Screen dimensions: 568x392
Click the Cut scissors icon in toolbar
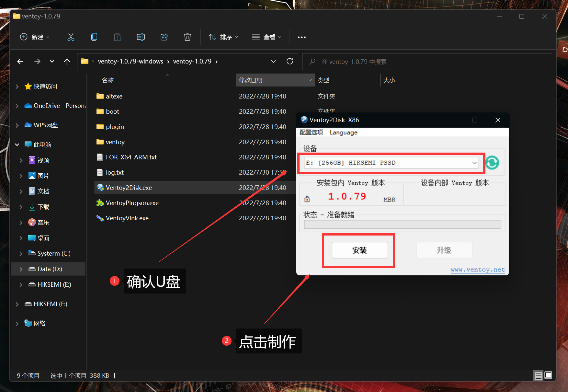tap(71, 37)
